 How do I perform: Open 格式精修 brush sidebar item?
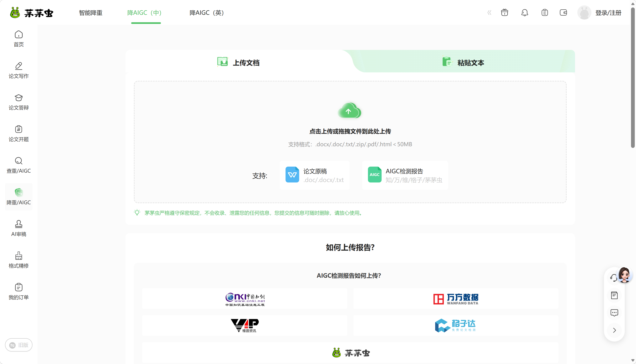click(x=19, y=260)
